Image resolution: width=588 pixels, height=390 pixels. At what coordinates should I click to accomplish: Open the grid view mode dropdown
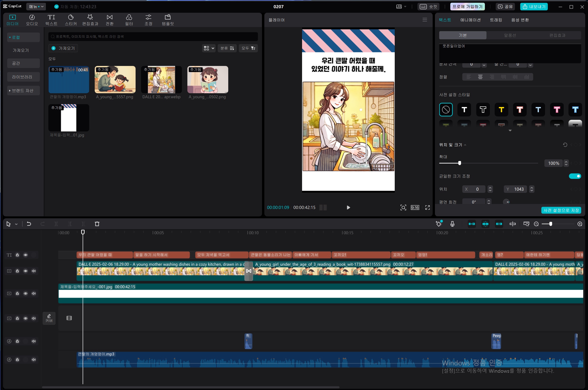click(209, 48)
